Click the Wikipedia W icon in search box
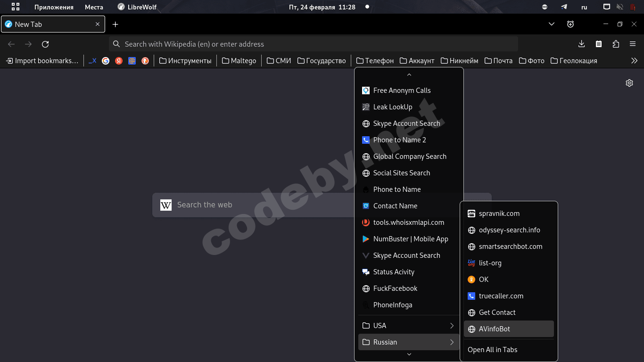 [x=166, y=205]
